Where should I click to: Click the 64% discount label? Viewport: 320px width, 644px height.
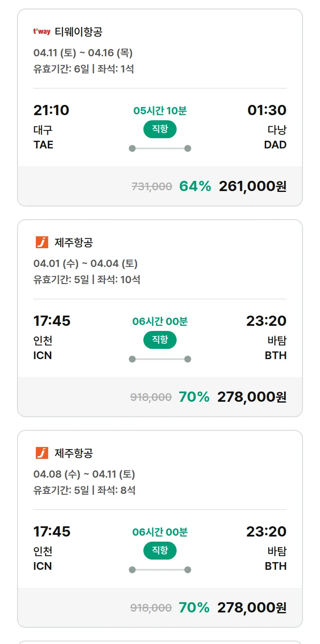195,186
